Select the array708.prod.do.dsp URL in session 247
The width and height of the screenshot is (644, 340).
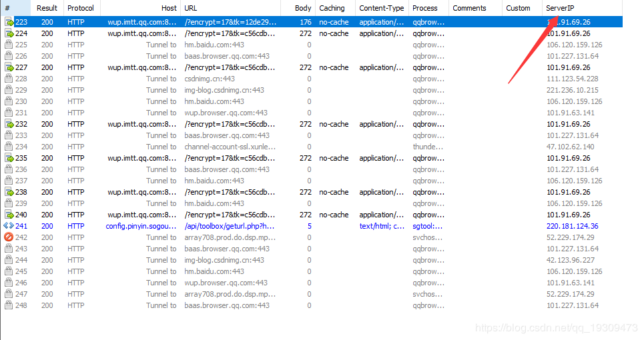(230, 294)
